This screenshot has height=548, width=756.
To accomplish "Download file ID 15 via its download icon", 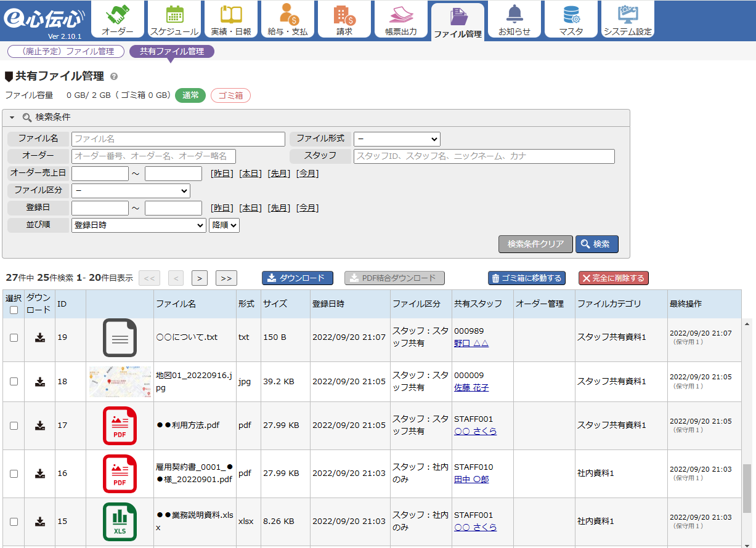I will 40,522.
